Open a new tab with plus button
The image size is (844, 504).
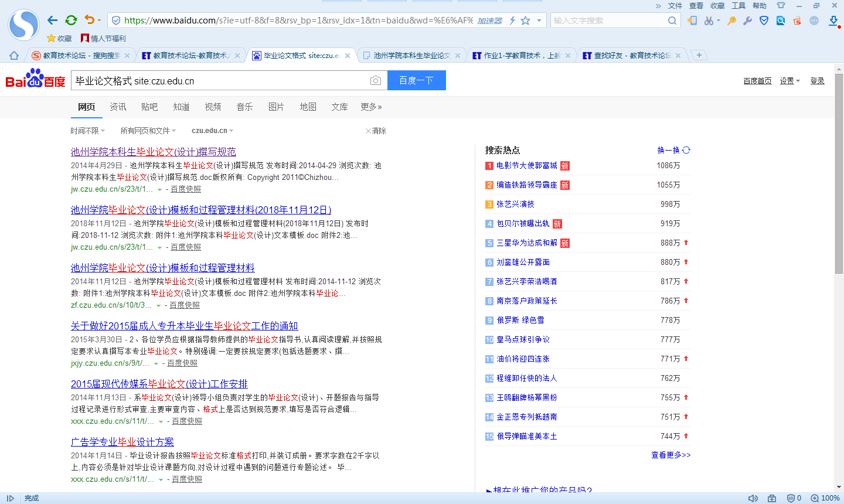(x=699, y=55)
